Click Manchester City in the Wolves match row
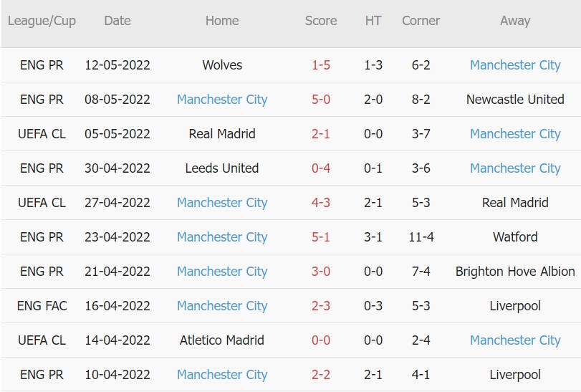Image resolution: width=581 pixels, height=392 pixels. click(515, 65)
